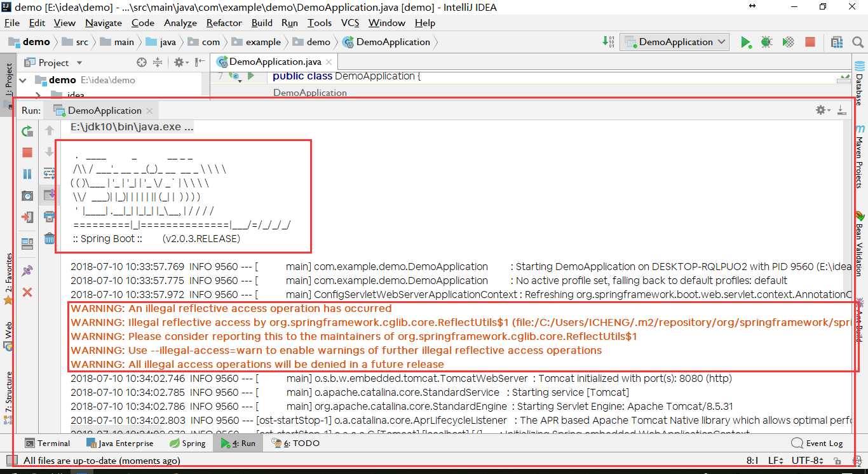Run DemoApplication with coverage
The height and width of the screenshot is (474, 868).
tap(789, 42)
